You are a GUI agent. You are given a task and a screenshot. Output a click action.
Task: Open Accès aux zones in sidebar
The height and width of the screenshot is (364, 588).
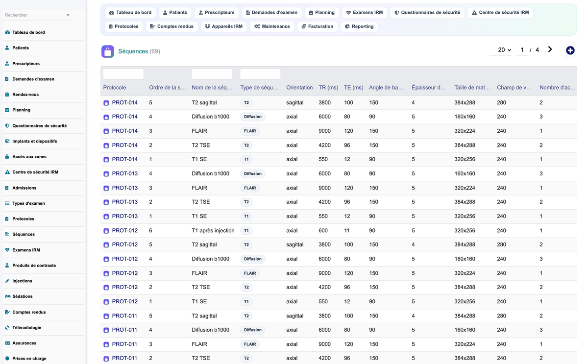click(29, 157)
